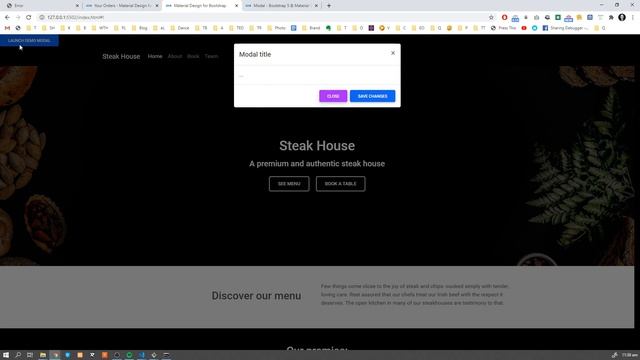
Task: Open Task View on the taskbar
Action: (30, 355)
